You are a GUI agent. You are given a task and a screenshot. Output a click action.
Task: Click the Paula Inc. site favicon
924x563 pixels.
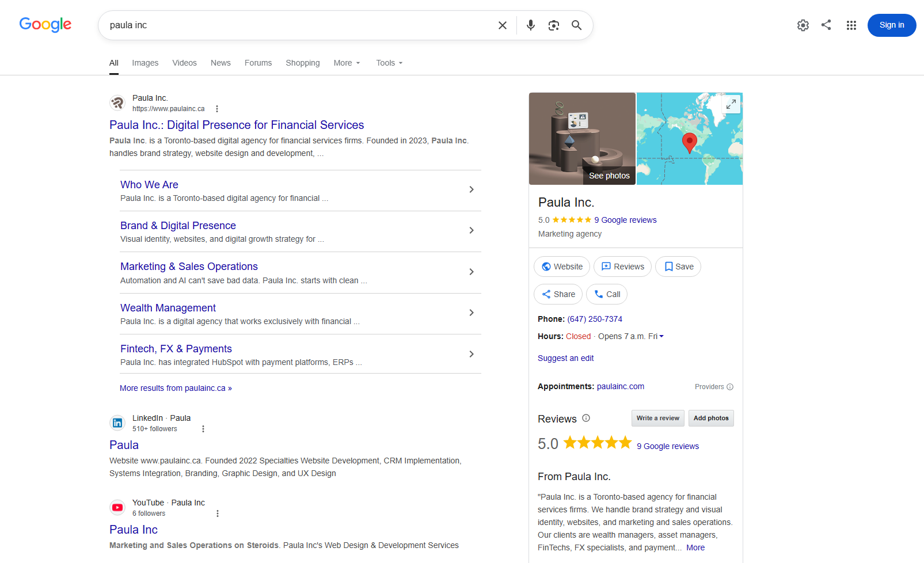point(117,103)
